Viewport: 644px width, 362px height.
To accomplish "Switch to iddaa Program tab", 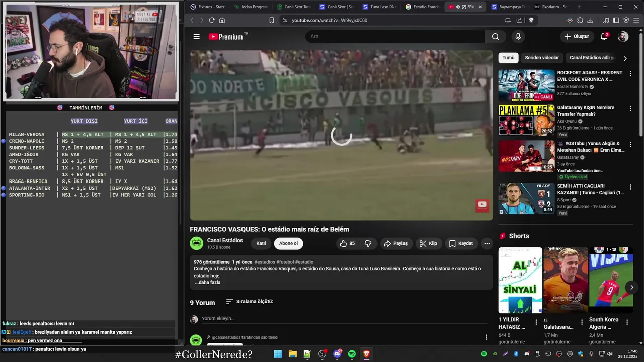I will click(251, 7).
